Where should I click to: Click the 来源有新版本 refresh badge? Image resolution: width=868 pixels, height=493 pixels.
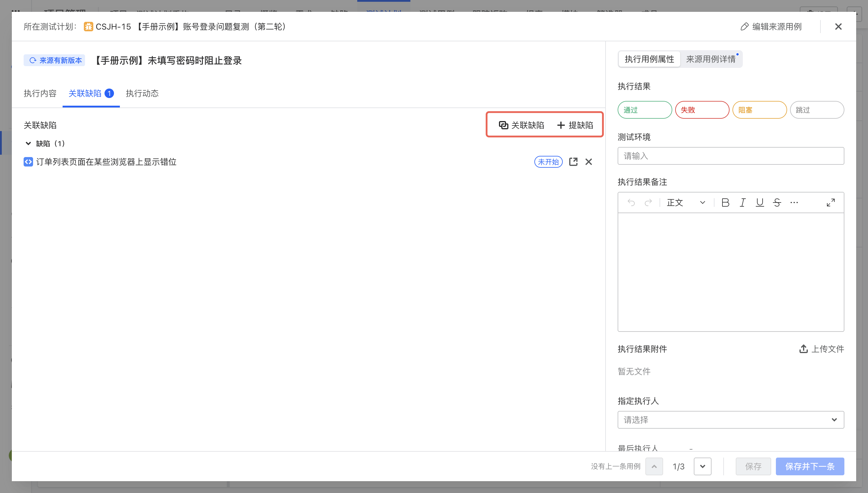coord(55,60)
